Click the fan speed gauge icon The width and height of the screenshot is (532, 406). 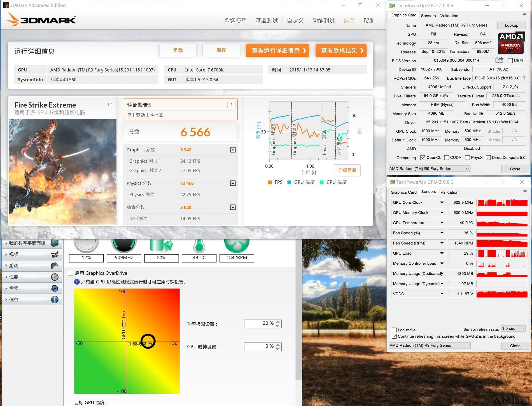coord(237,245)
